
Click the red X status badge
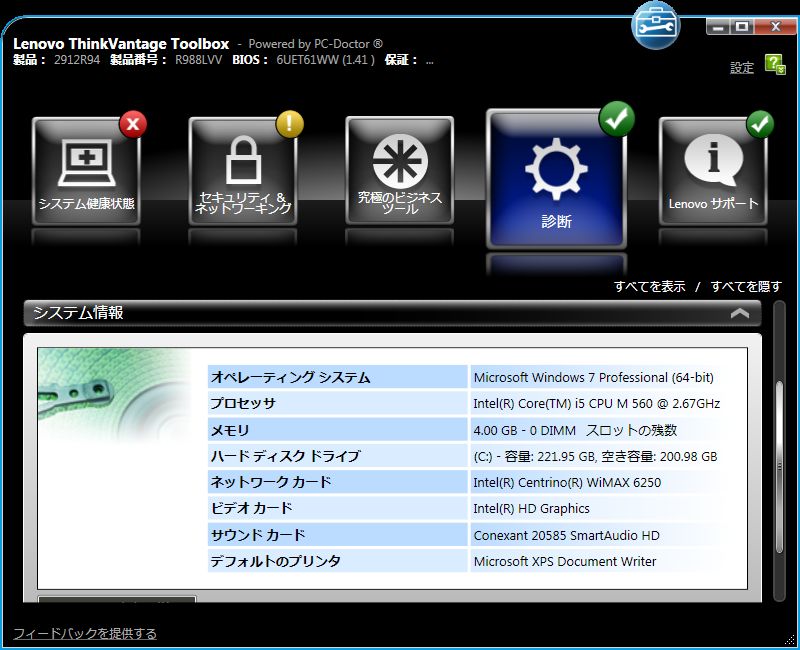click(133, 124)
